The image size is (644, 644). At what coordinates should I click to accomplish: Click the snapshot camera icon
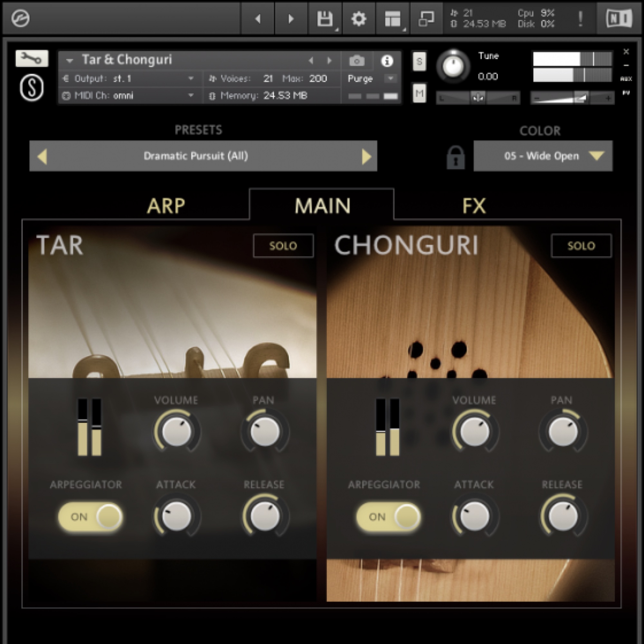[x=357, y=61]
